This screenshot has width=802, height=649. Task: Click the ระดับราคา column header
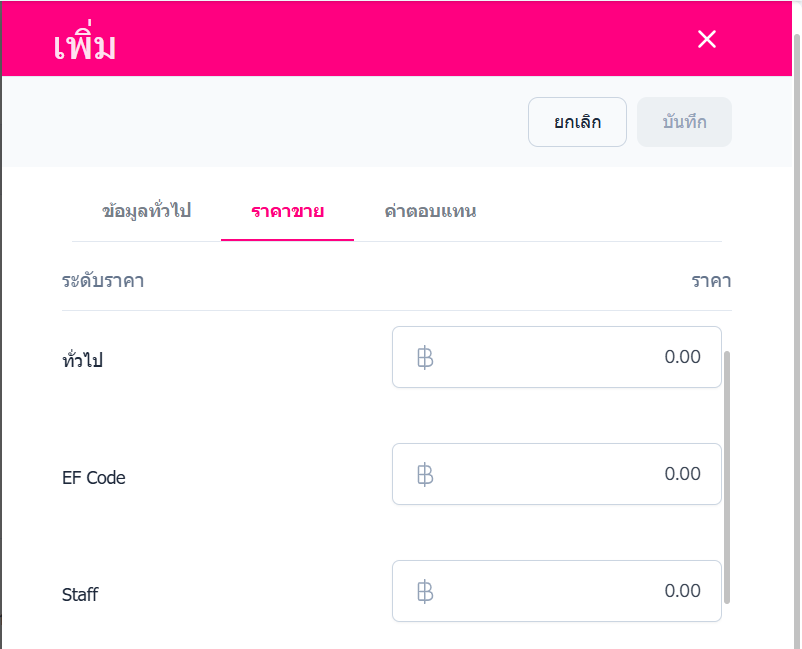pos(103,281)
